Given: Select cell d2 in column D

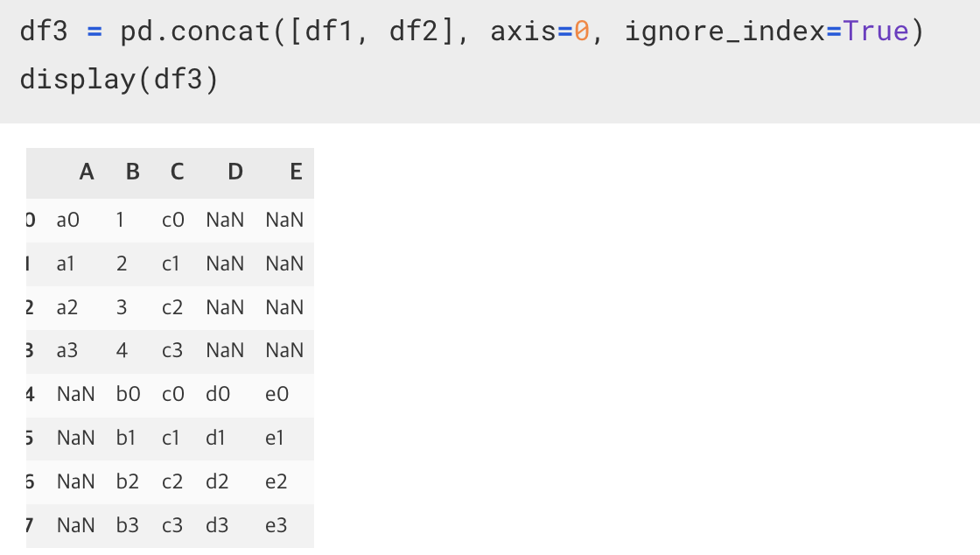Looking at the screenshot, I should [217, 481].
